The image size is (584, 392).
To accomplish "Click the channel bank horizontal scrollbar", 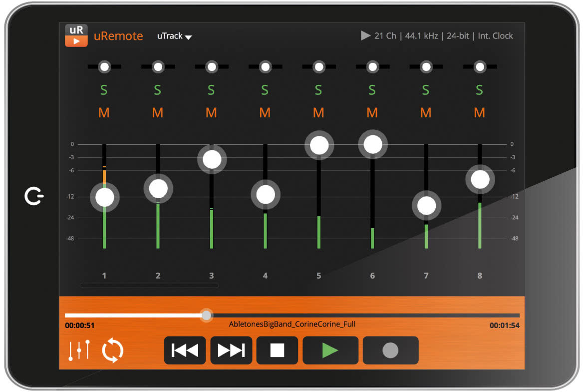I will (x=149, y=286).
